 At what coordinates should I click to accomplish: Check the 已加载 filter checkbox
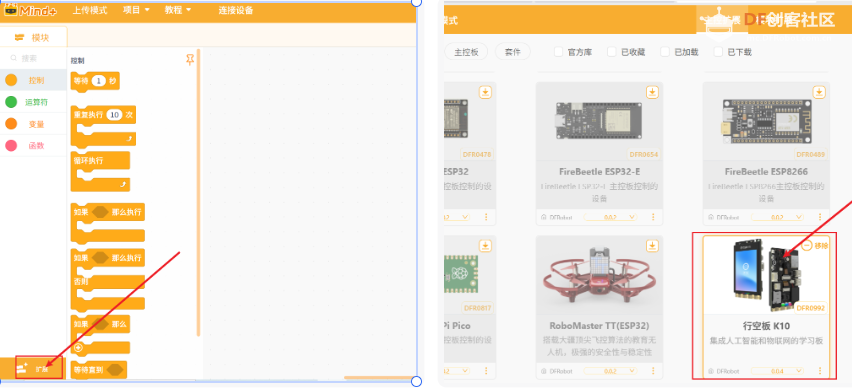[665, 52]
